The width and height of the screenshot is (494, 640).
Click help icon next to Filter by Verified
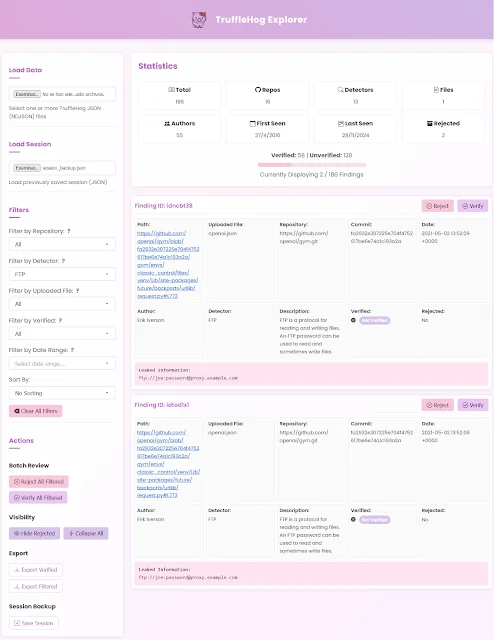(x=60, y=320)
